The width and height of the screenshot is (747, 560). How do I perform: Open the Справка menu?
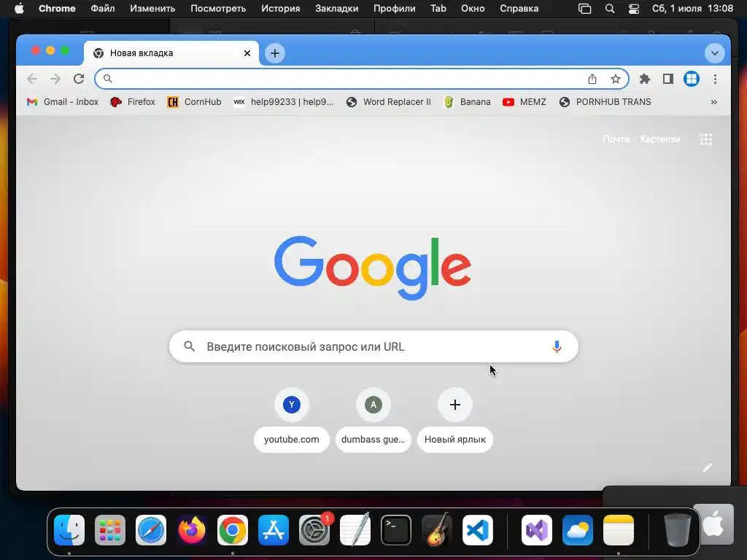pos(519,9)
